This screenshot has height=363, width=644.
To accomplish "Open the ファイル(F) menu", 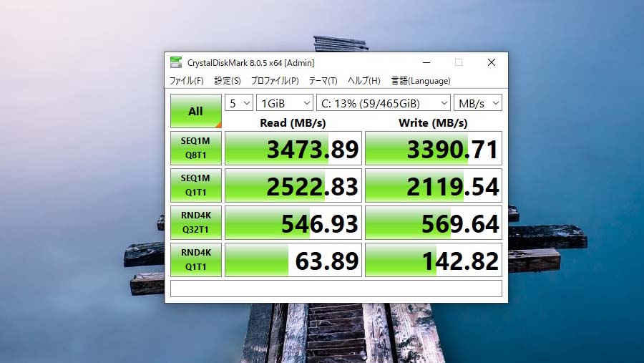I will 186,81.
